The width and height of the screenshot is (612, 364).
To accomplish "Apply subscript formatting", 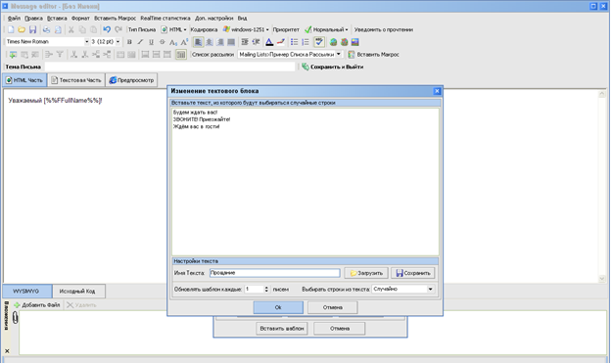I will 173,42.
